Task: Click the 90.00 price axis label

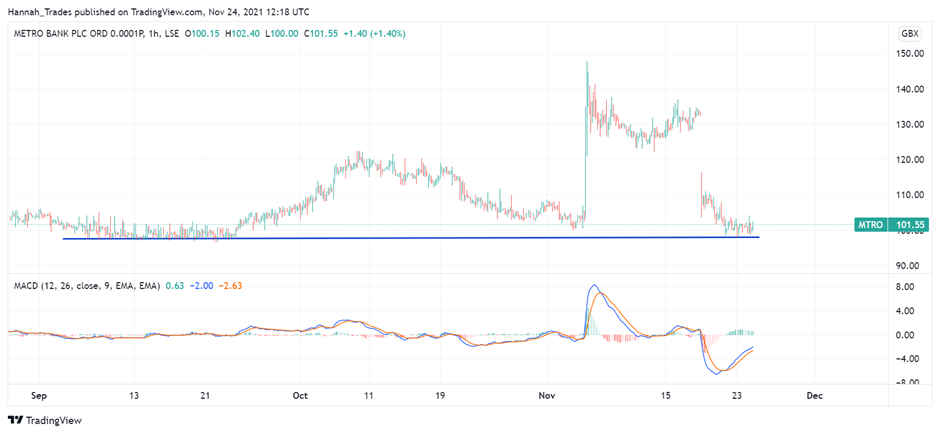Action: coord(910,266)
